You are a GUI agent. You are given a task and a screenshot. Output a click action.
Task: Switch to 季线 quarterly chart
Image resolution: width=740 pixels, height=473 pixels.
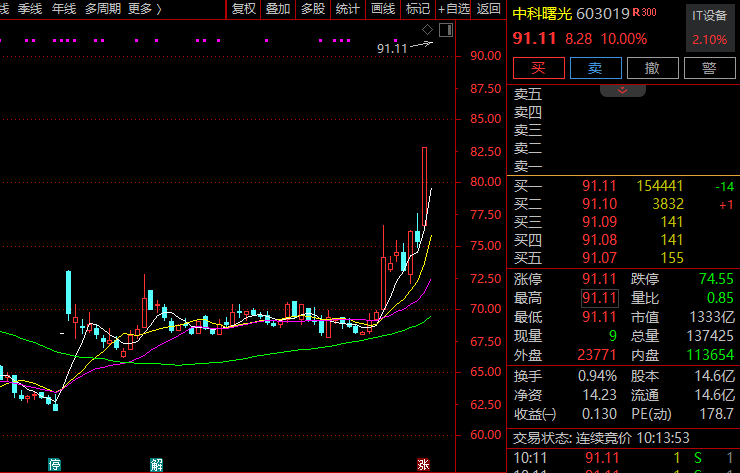coord(30,8)
